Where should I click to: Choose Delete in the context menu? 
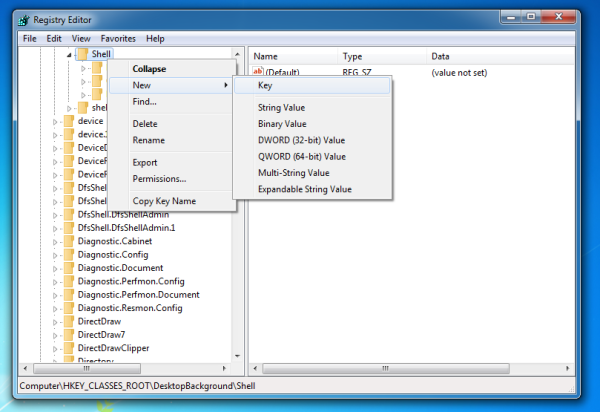[172, 124]
